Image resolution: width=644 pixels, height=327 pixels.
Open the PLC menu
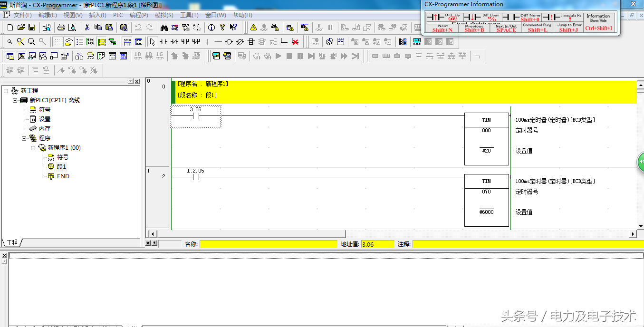[118, 15]
